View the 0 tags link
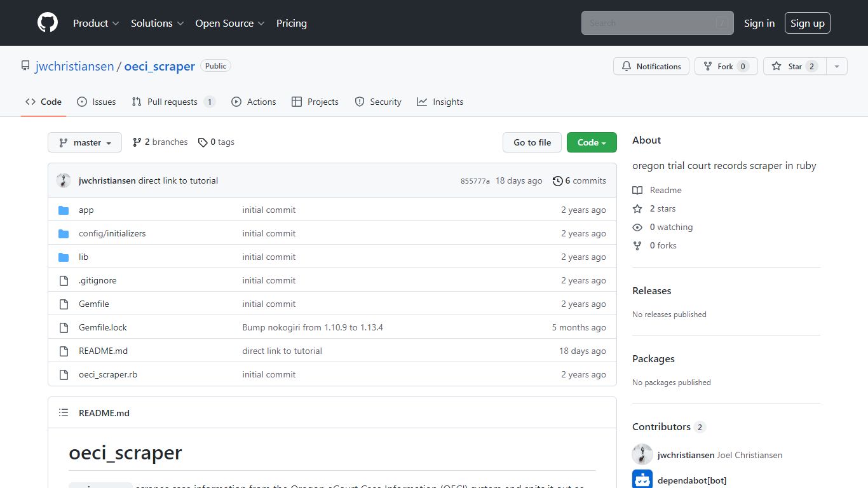The image size is (868, 488). (216, 142)
